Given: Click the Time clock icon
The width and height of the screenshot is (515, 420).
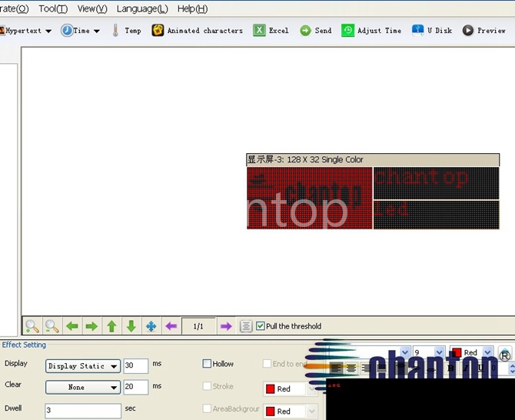Looking at the screenshot, I should [67, 31].
